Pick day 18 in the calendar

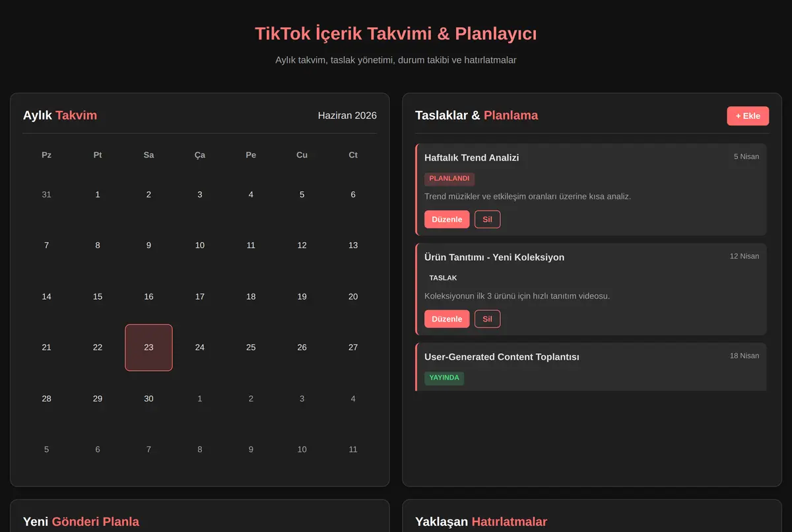click(251, 296)
